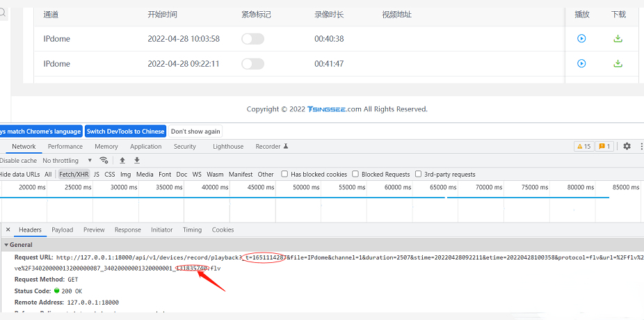Toggle the Disable cache checkbox label
Image resolution: width=644 pixels, height=320 pixels.
[19, 161]
